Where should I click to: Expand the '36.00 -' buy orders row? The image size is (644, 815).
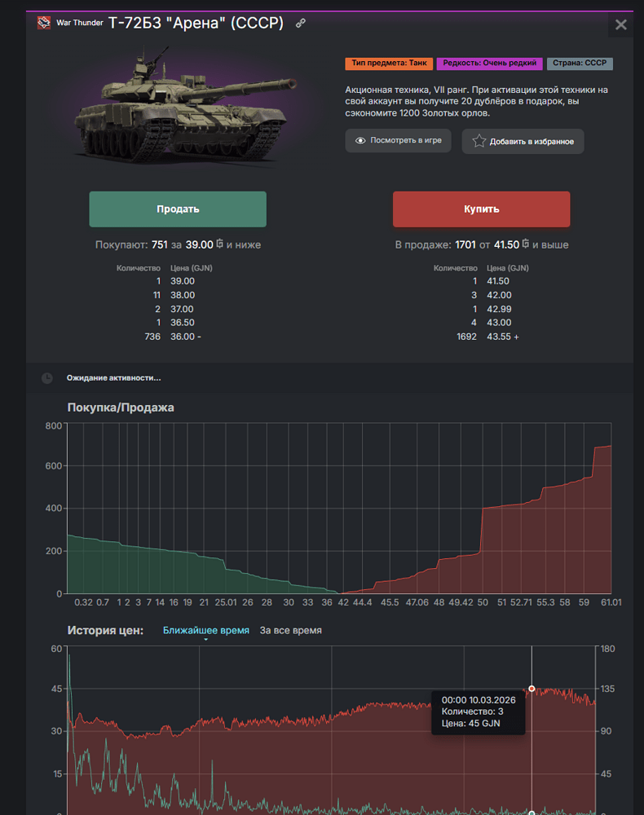tap(185, 337)
